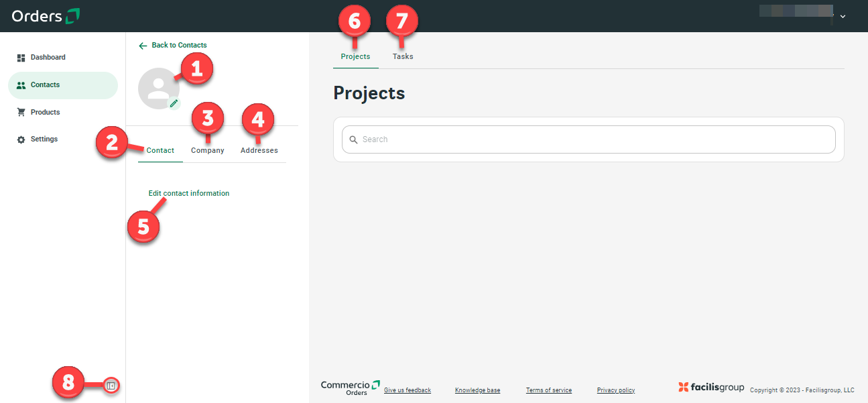Collapse the sidebar with panel icon
This screenshot has height=403, width=868.
[x=111, y=386]
